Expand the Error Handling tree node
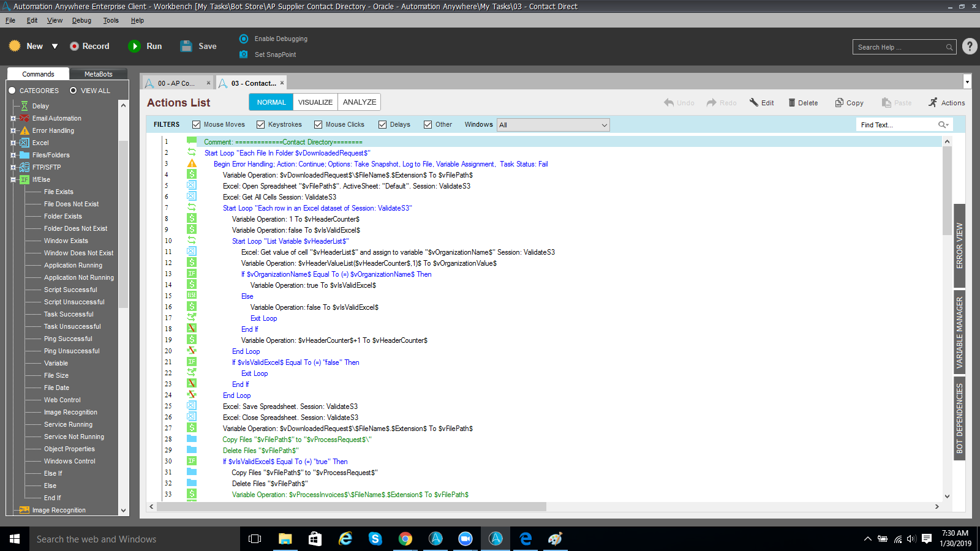Image resolution: width=980 pixels, height=551 pixels. (13, 130)
